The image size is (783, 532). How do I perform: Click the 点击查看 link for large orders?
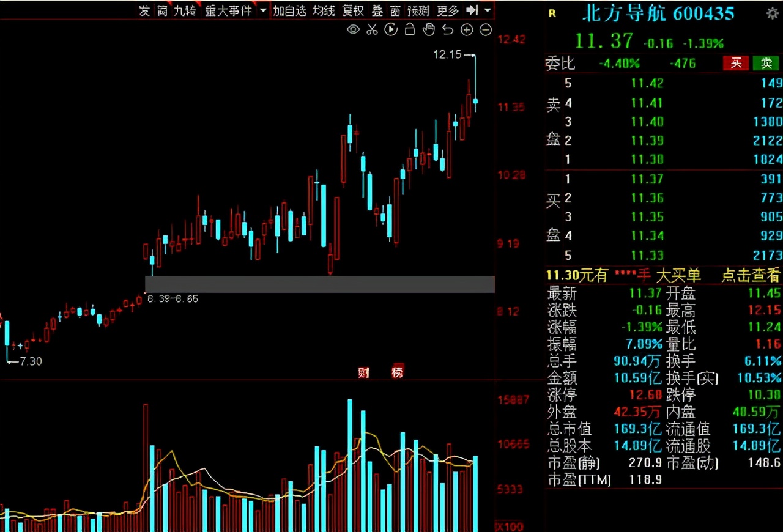tap(751, 275)
